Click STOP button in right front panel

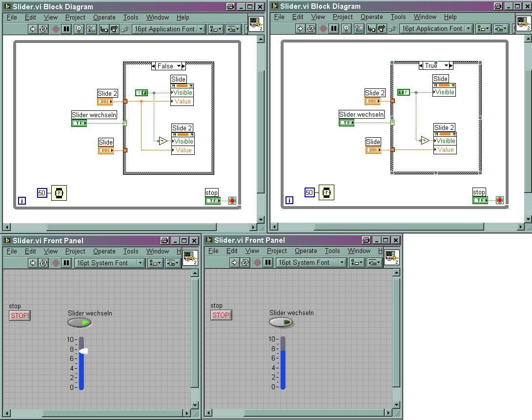tap(221, 315)
